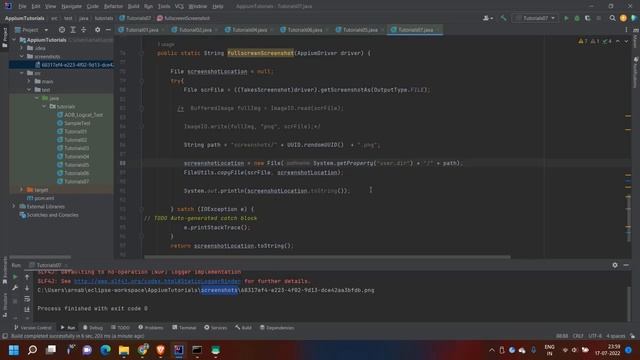Expand the main folder
Image resolution: width=640 pixels, height=360 pixels.
point(29,81)
